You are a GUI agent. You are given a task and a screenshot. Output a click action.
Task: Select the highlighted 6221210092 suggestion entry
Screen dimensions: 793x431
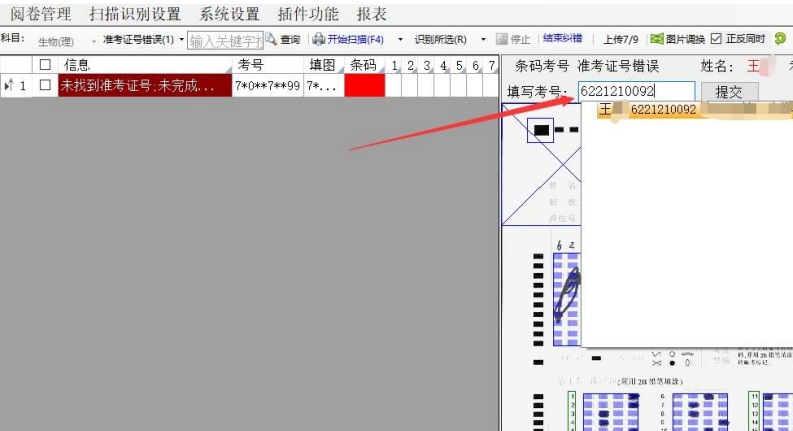[693, 110]
